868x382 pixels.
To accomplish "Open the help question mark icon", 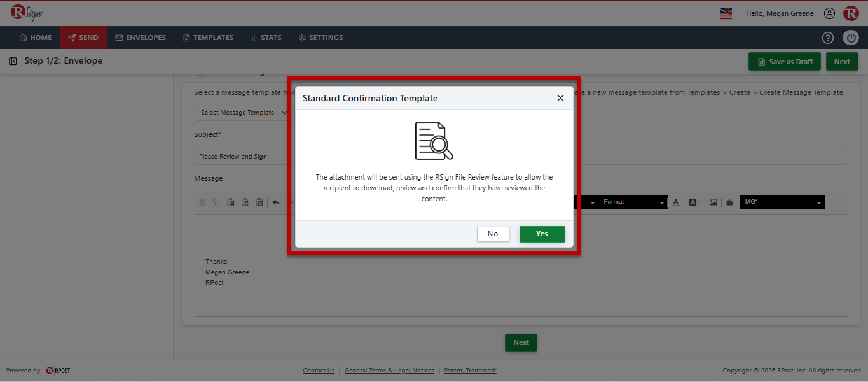I will [828, 38].
